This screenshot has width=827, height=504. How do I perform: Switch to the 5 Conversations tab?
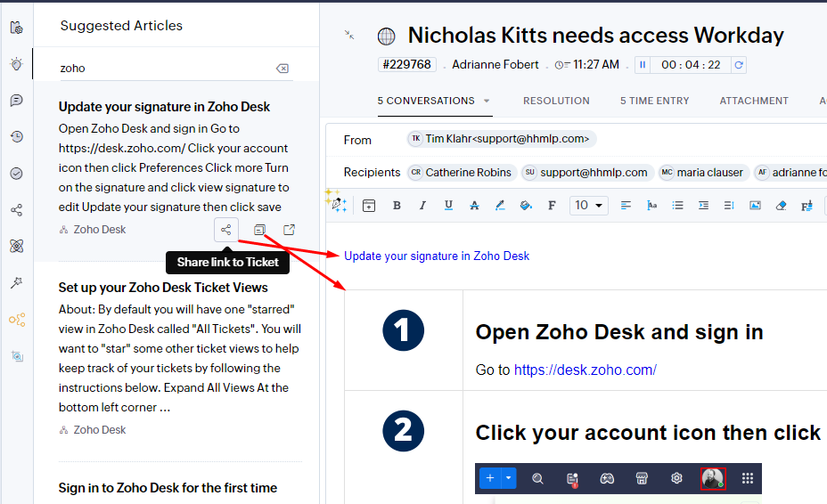coord(426,101)
